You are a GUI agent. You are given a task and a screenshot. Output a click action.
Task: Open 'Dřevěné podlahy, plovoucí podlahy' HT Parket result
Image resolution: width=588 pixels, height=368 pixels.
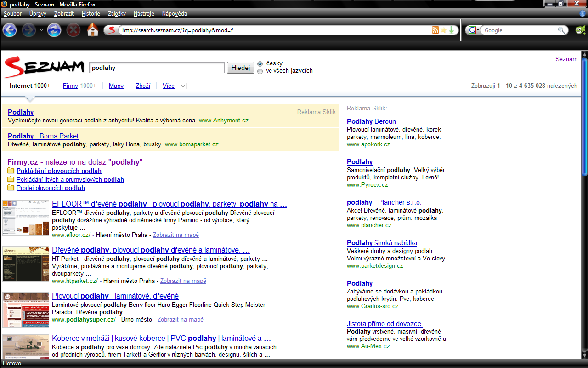[x=151, y=250]
